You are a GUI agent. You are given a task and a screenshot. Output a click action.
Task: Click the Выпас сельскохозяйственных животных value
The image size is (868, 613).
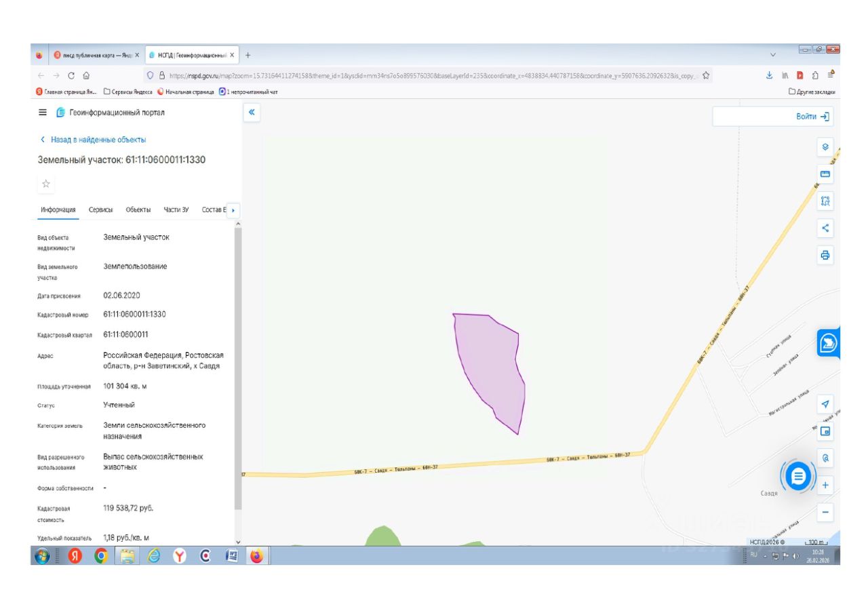153,462
